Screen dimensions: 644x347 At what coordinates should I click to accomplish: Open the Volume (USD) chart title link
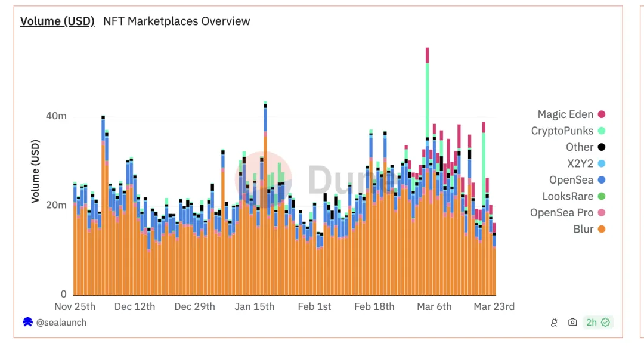point(57,21)
